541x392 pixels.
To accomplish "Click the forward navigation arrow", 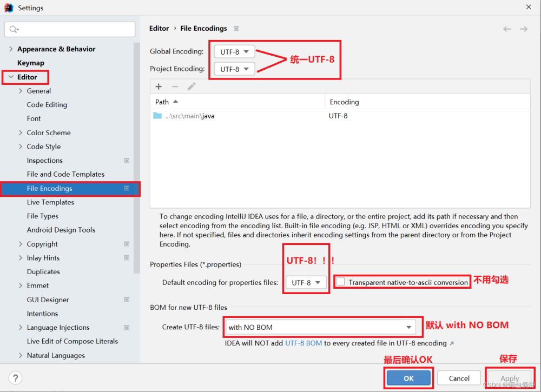I will (x=524, y=29).
